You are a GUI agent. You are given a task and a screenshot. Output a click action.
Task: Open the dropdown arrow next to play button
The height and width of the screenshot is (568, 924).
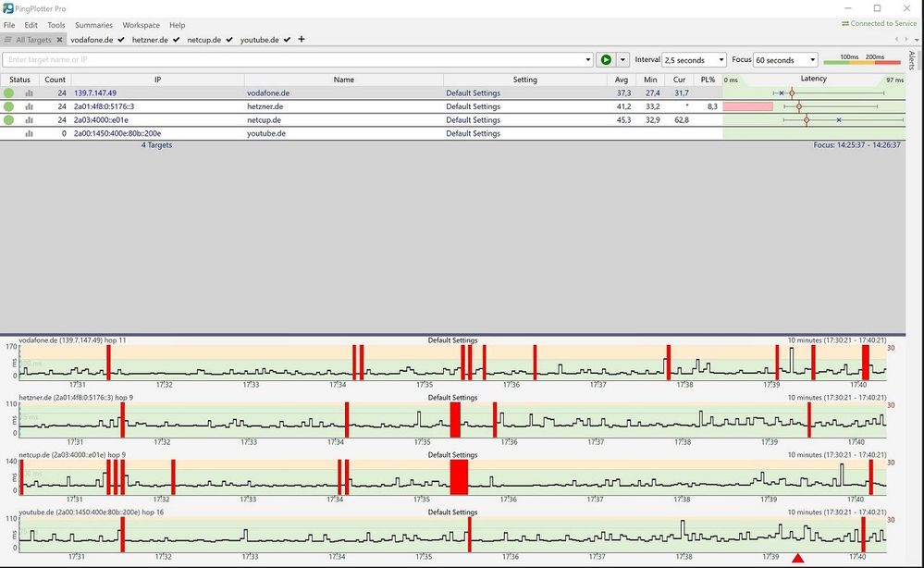[x=622, y=59]
